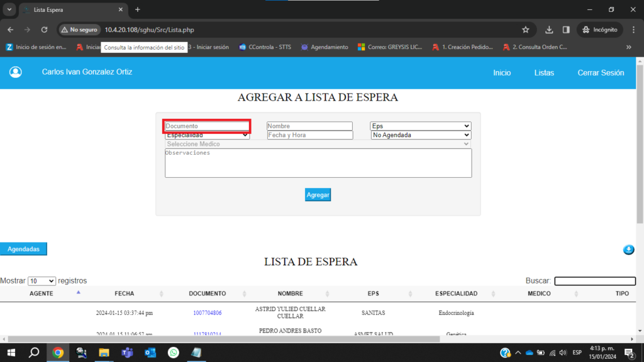
Task: Reload the page in the browser
Action: tap(44, 30)
